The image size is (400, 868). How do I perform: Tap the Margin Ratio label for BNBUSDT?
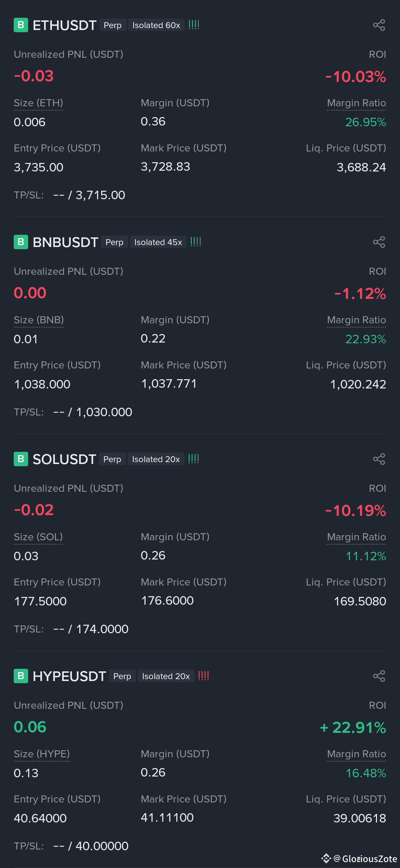click(x=356, y=320)
